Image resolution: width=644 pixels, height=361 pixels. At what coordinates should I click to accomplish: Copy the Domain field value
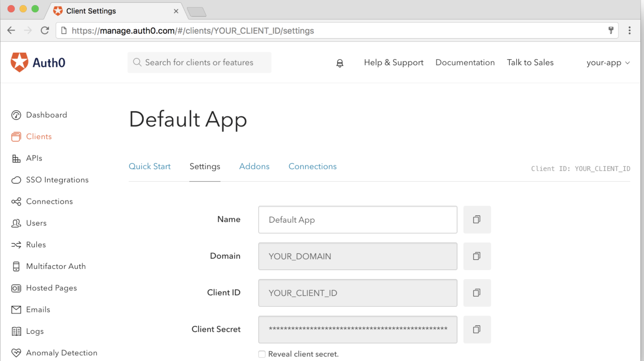[477, 256]
